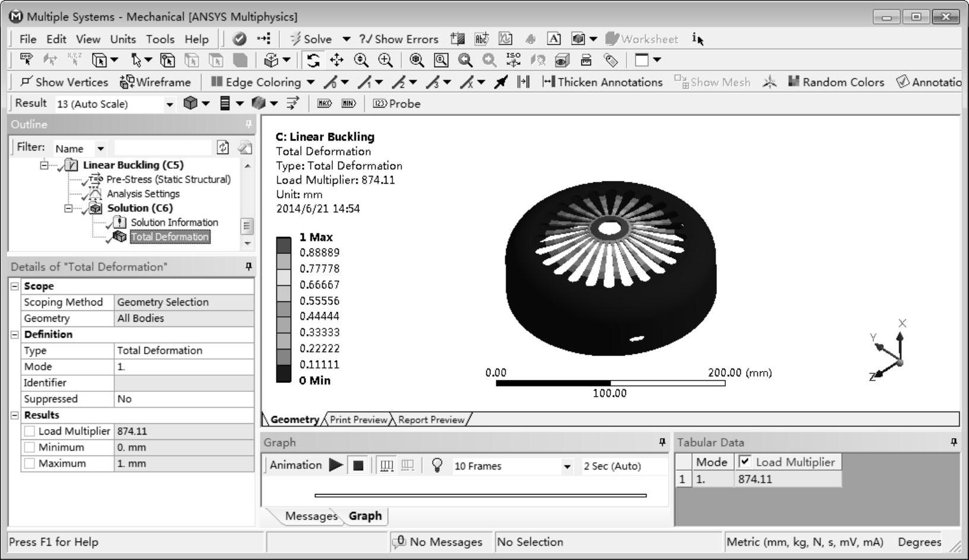The height and width of the screenshot is (560, 969).
Task: Open the Solve dropdown arrow
Action: coord(346,39)
